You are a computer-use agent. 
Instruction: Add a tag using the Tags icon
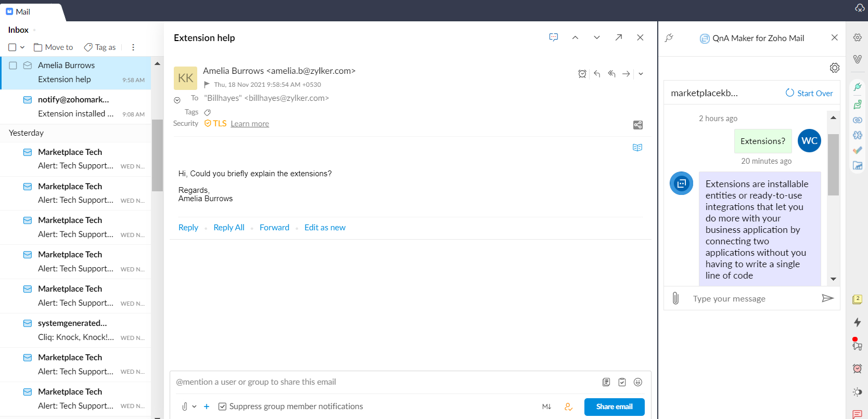pyautogui.click(x=207, y=112)
